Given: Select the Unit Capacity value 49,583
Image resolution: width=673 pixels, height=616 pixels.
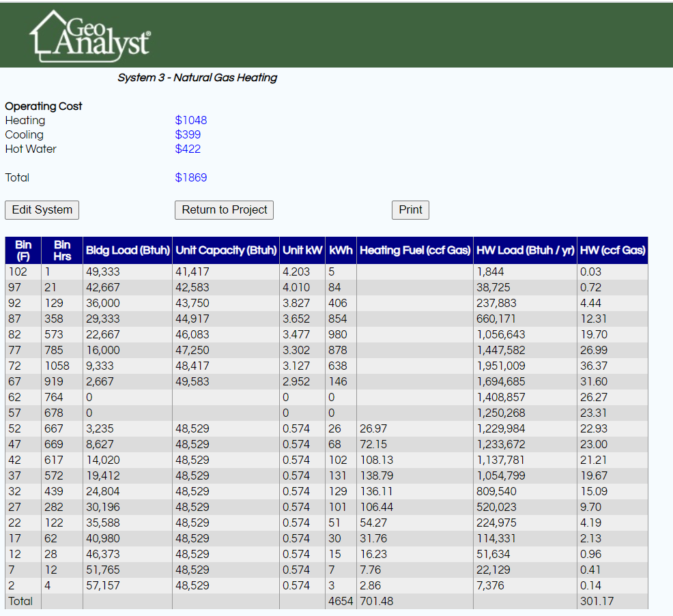Looking at the screenshot, I should [192, 382].
